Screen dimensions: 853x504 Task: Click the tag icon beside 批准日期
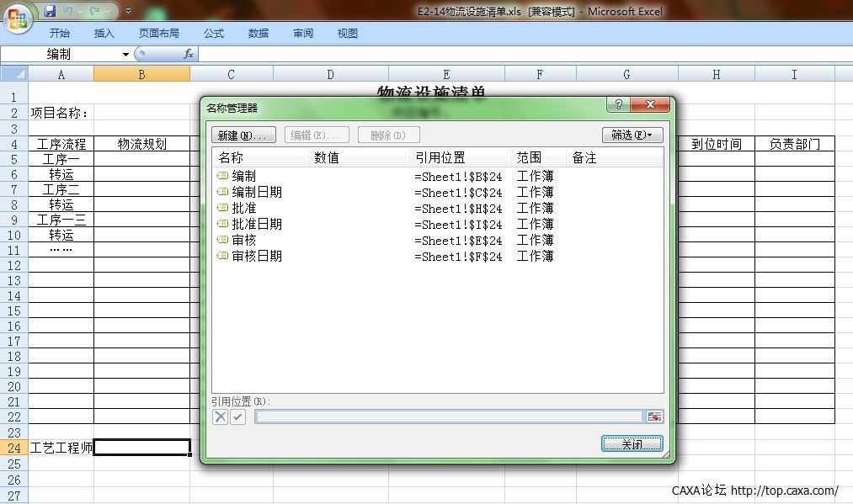pos(222,224)
